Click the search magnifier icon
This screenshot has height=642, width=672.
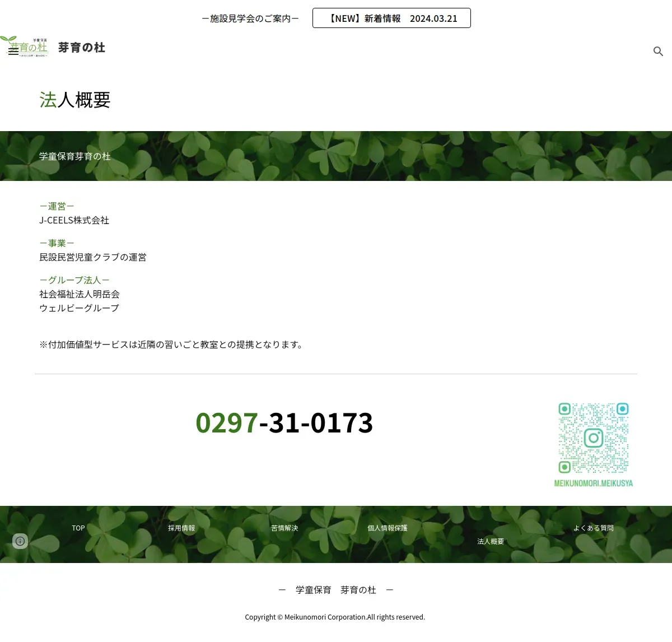pos(658,52)
